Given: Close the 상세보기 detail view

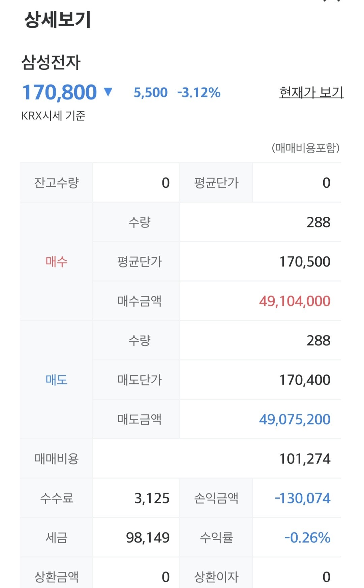Looking at the screenshot, I should click(331, 1).
